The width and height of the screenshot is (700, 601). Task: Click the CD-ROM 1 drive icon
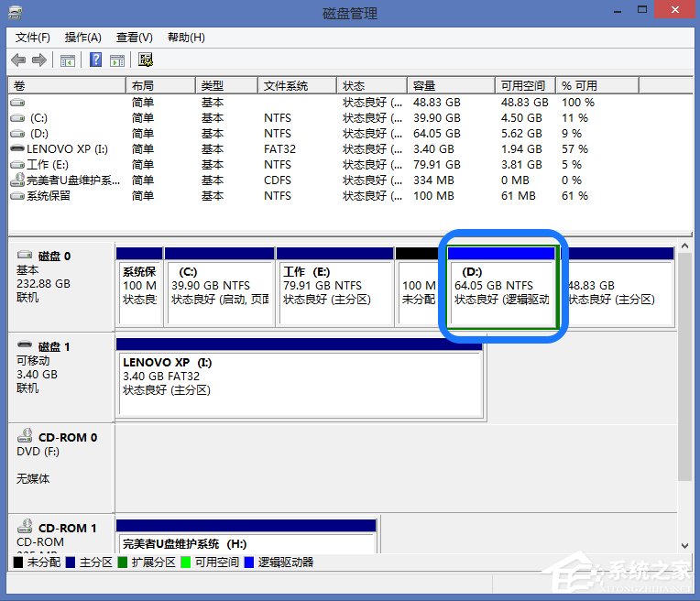coord(25,526)
